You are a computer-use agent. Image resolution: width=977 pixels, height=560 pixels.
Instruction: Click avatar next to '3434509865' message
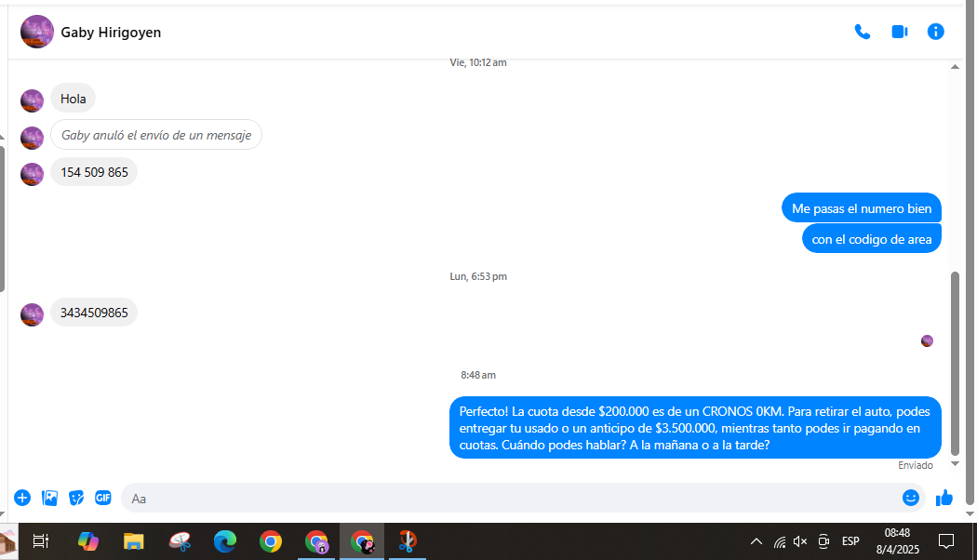32,314
